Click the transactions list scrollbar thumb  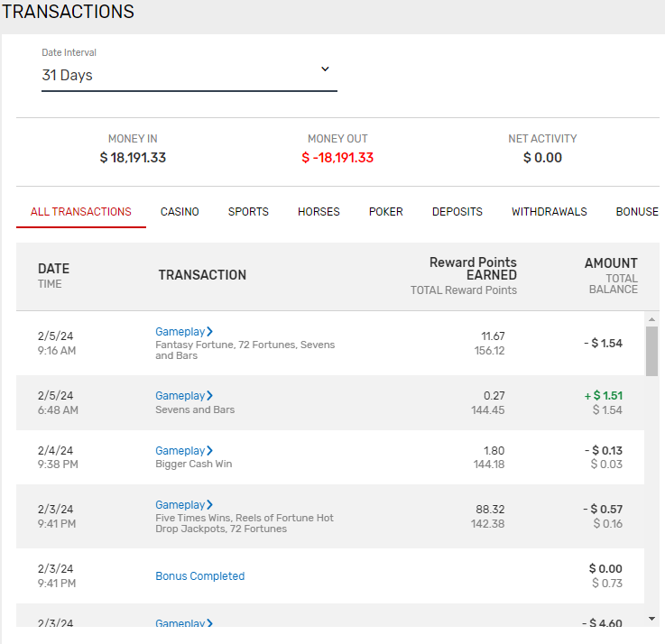652,351
